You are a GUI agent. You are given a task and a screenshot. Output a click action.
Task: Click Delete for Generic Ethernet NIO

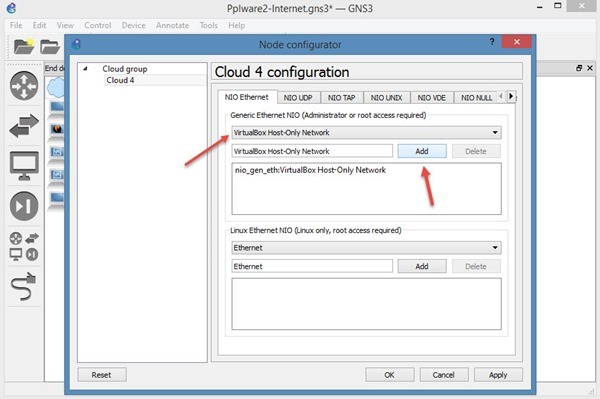click(476, 151)
